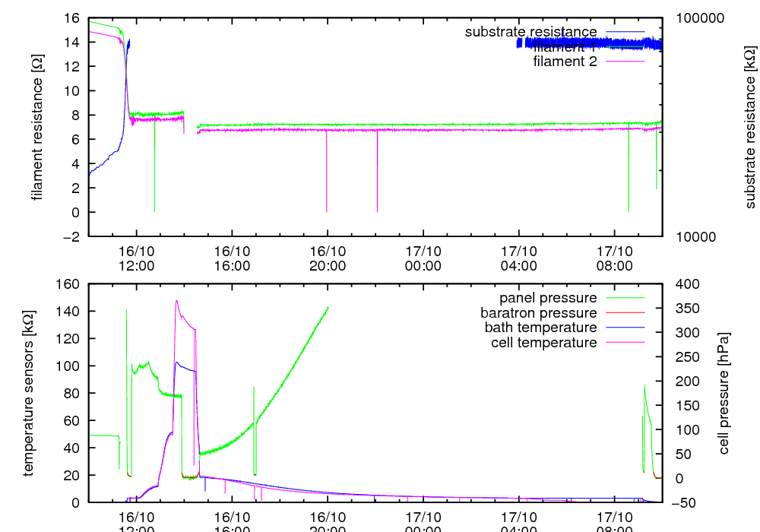760x532 pixels.
Task: Click the magenta line sample beside filament 2
Action: tap(625, 61)
